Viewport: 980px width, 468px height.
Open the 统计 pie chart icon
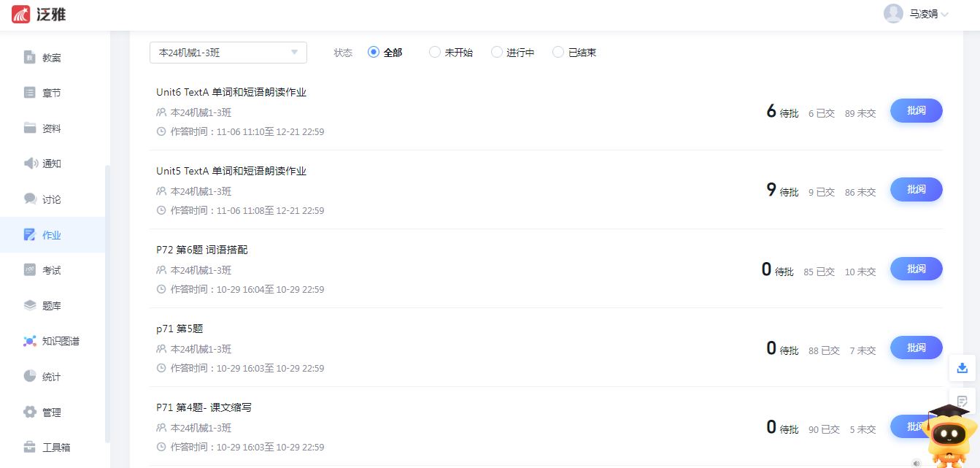click(x=30, y=377)
